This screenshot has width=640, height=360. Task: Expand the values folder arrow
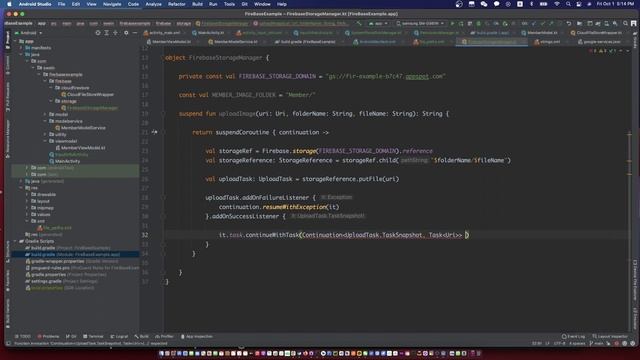click(27, 214)
